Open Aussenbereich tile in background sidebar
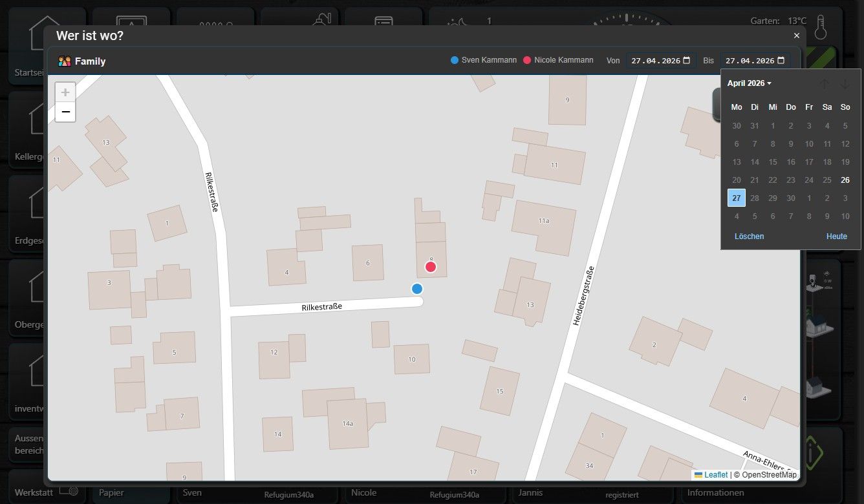 click(x=27, y=444)
